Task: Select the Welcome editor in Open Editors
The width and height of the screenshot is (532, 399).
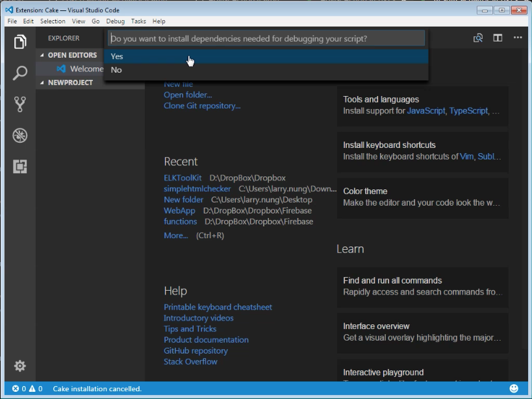Action: (x=80, y=69)
